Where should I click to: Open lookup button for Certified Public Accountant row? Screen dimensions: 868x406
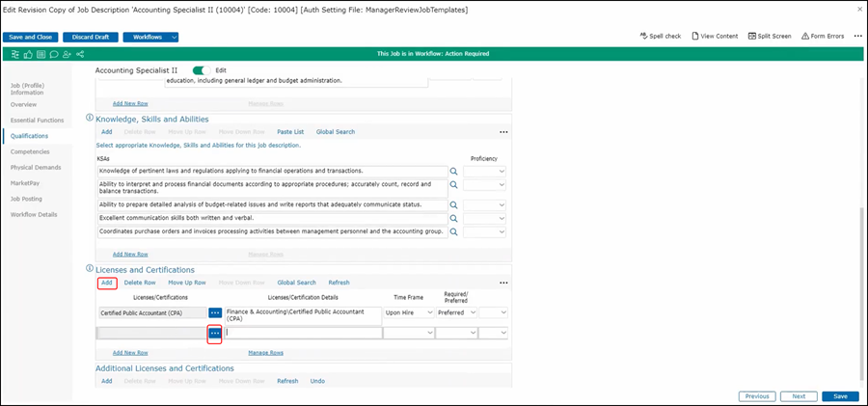tap(215, 312)
